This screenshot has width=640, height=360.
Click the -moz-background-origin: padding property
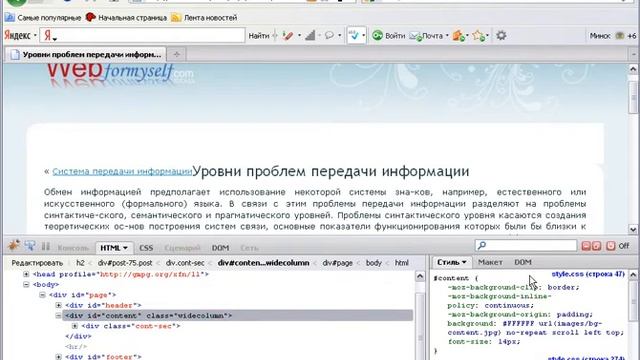click(520, 315)
